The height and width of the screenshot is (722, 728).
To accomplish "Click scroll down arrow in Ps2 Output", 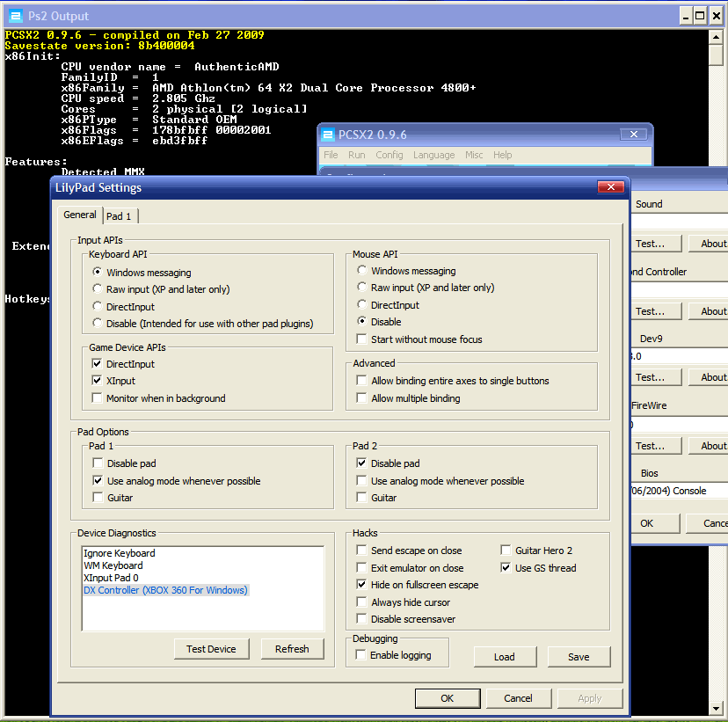I will [716, 709].
